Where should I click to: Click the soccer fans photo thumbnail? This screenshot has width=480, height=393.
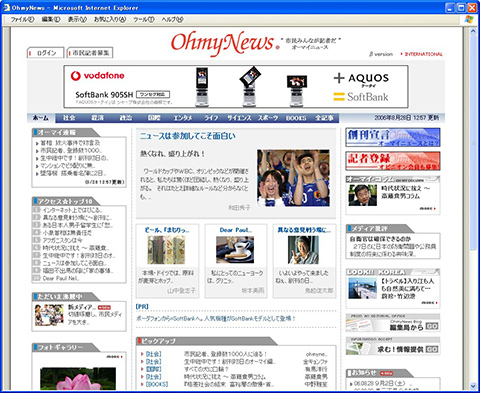tap(293, 178)
